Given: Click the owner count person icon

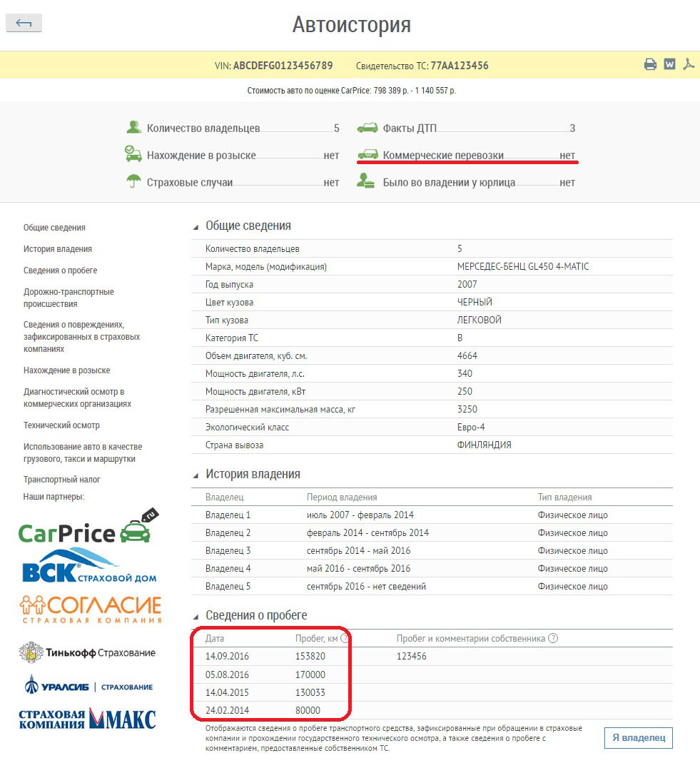Looking at the screenshot, I should [x=133, y=128].
